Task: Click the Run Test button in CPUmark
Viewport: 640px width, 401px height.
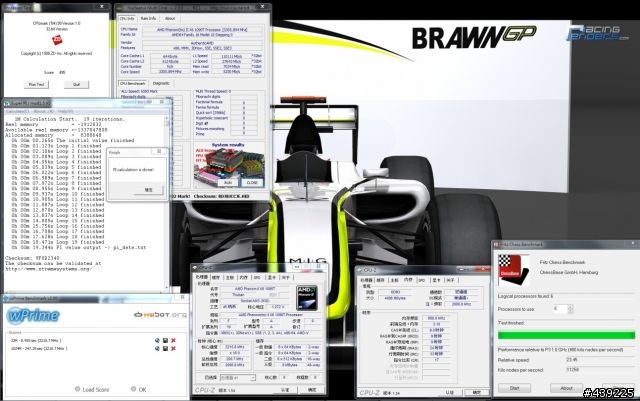Action: coord(36,85)
